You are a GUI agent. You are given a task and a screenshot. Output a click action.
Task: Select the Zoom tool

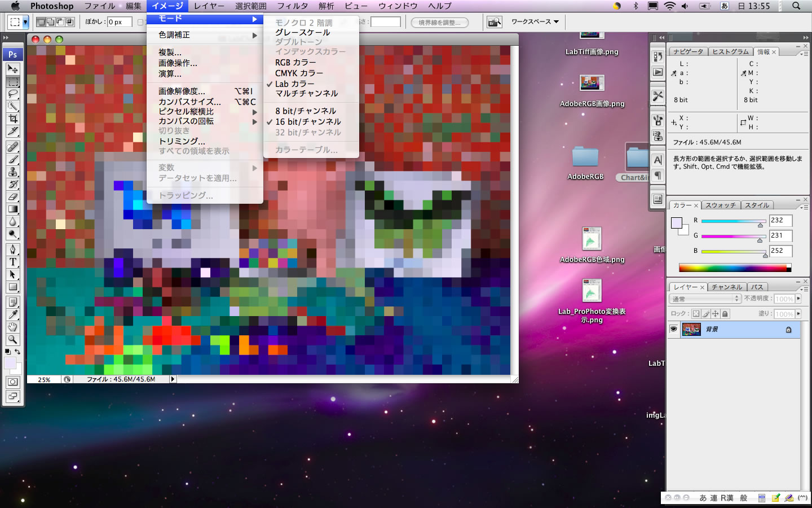pos(12,340)
